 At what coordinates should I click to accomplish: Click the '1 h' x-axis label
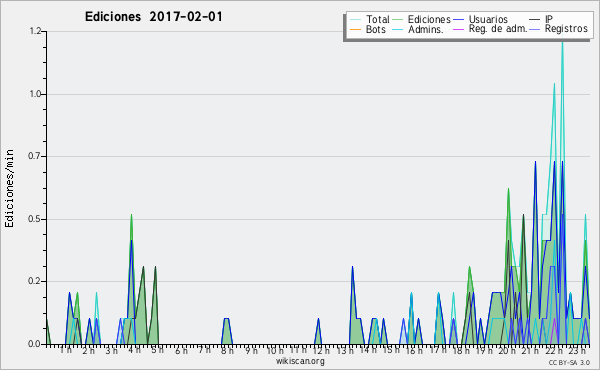(x=66, y=350)
